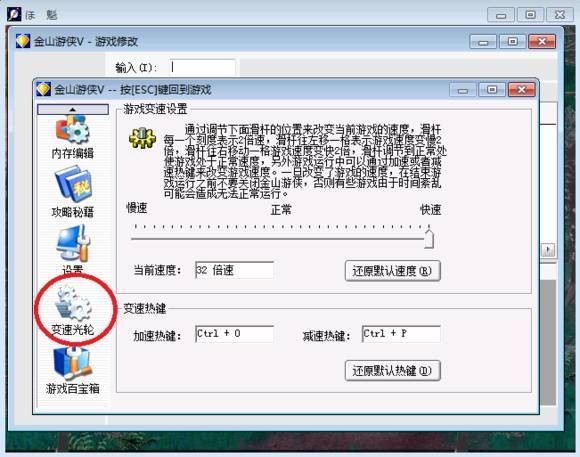
Task: Close the outermost background window
Action: coord(560,15)
